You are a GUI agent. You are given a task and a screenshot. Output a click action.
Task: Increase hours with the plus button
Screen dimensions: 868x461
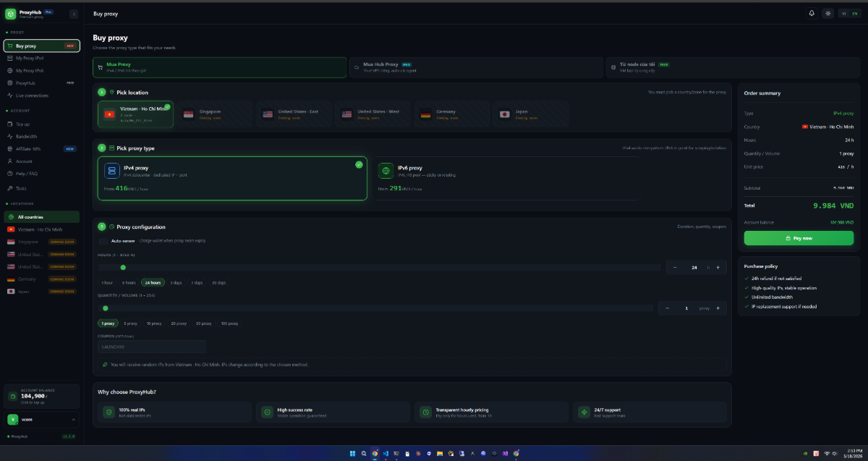click(718, 268)
